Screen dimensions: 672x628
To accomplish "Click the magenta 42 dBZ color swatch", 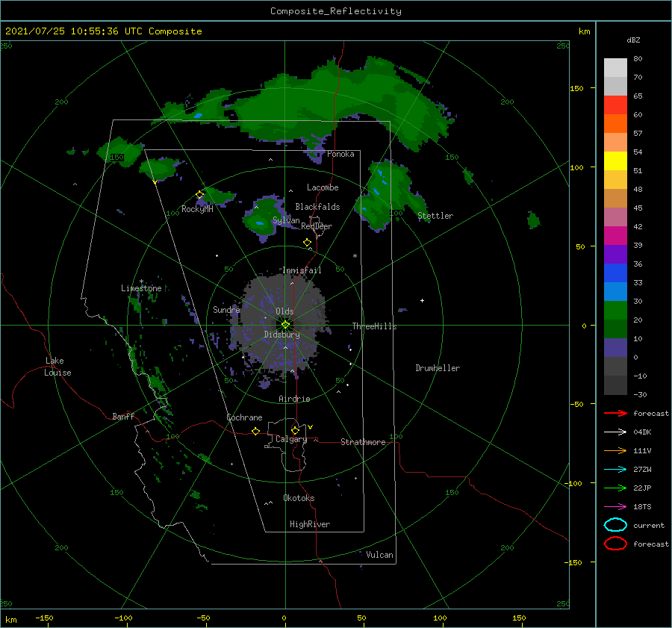I will 615,236.
